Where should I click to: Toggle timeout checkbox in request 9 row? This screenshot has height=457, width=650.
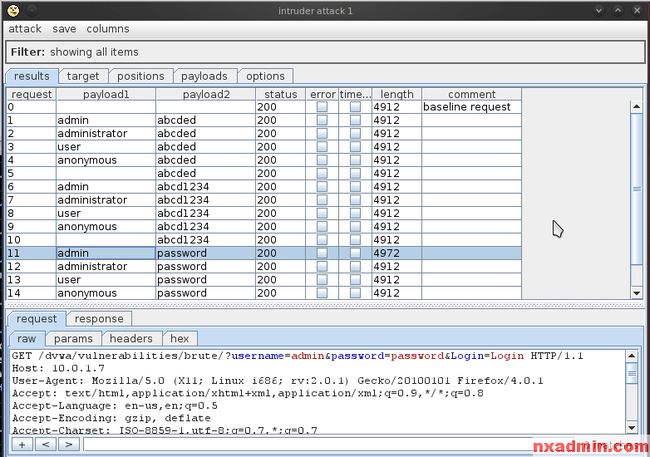click(355, 226)
